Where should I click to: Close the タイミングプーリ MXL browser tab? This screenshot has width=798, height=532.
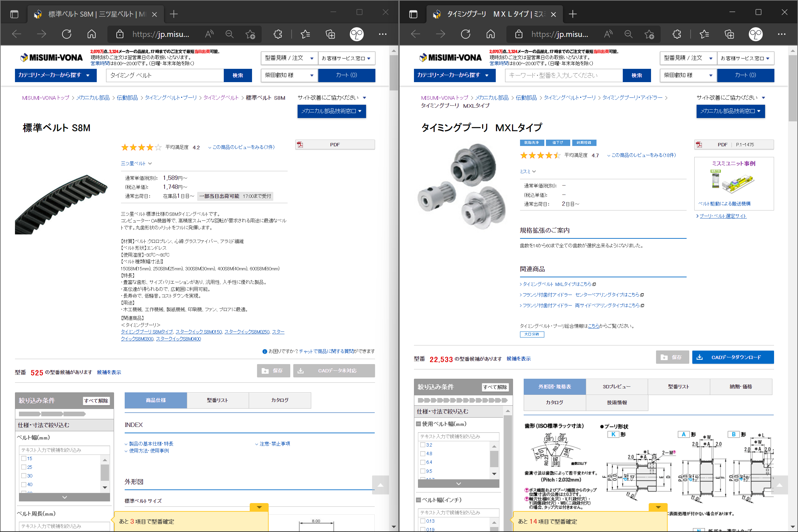(553, 14)
